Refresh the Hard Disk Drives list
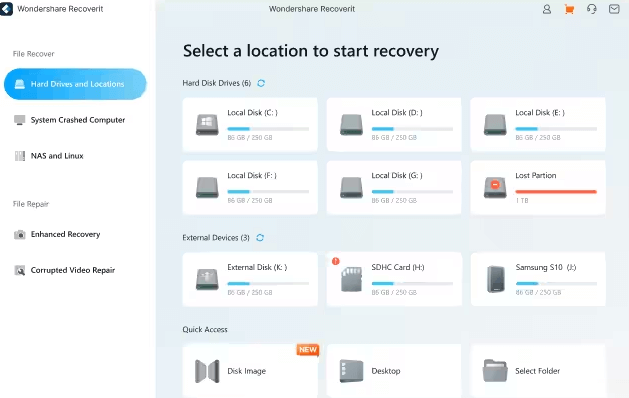The height and width of the screenshot is (398, 629). (261, 83)
